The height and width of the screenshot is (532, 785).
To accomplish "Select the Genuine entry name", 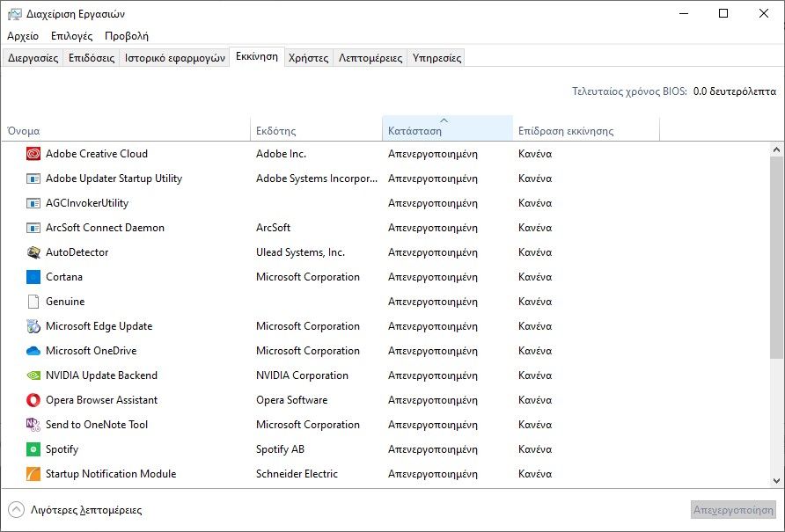I will [65, 302].
